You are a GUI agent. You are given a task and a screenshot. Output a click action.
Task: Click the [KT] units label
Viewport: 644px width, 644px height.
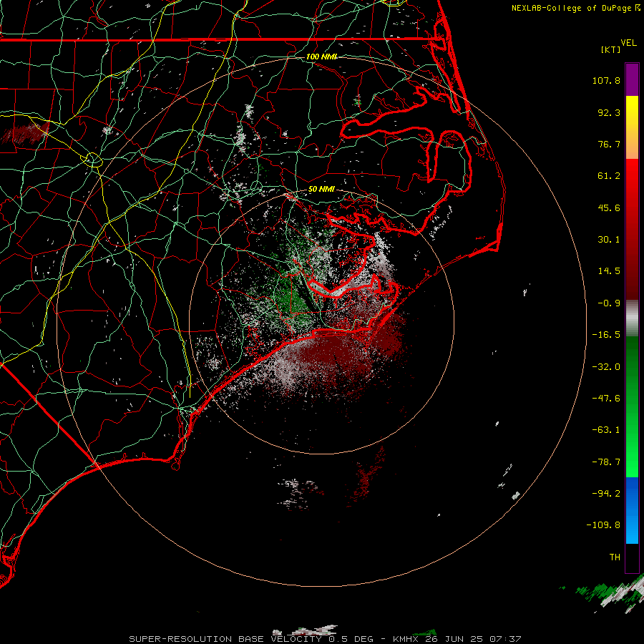610,49
